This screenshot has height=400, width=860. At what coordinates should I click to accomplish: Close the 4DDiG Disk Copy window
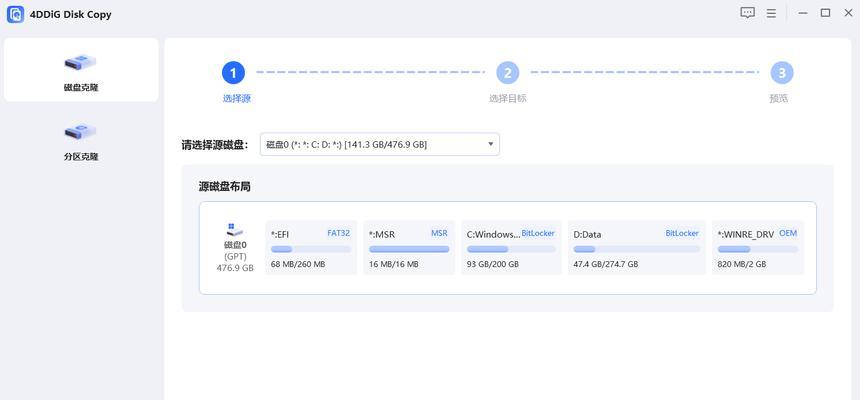click(848, 13)
